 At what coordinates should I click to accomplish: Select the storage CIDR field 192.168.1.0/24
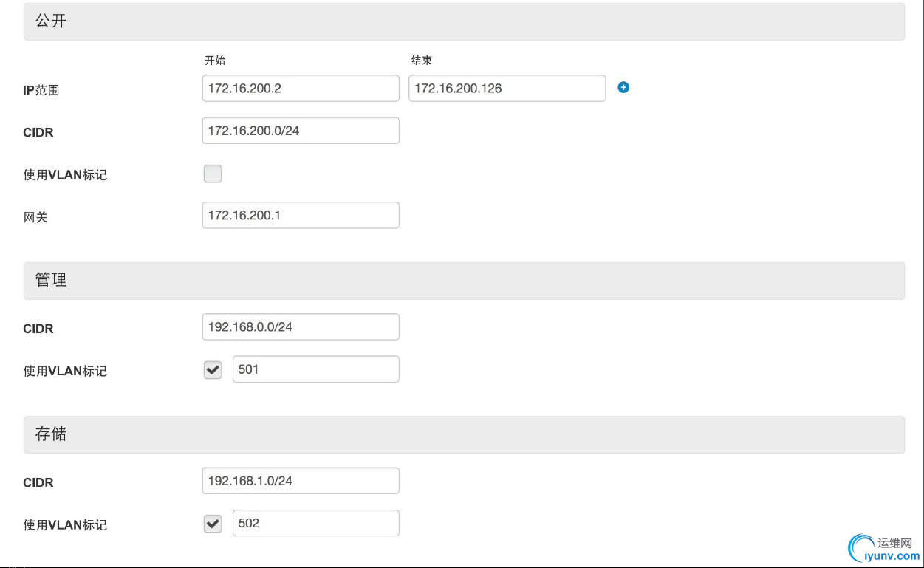301,481
